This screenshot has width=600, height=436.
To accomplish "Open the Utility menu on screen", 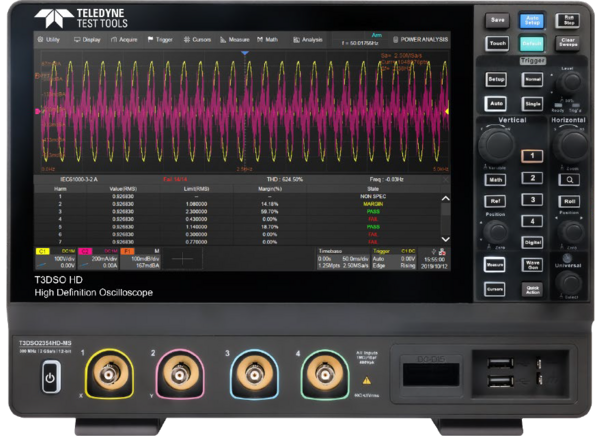I will 48,39.
